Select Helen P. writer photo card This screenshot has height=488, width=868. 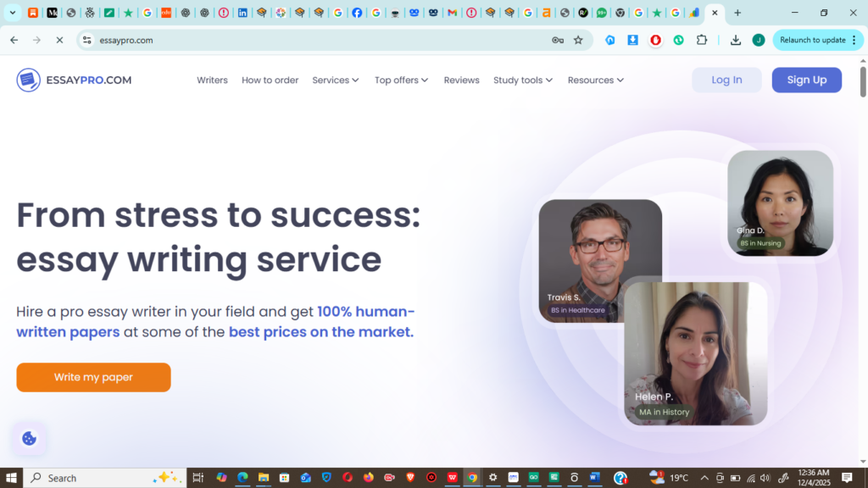pyautogui.click(x=695, y=353)
